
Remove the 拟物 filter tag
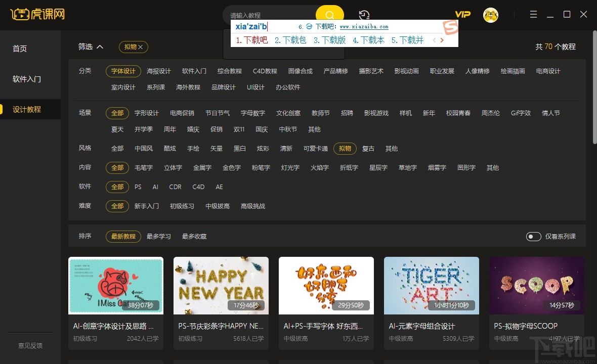pos(141,47)
